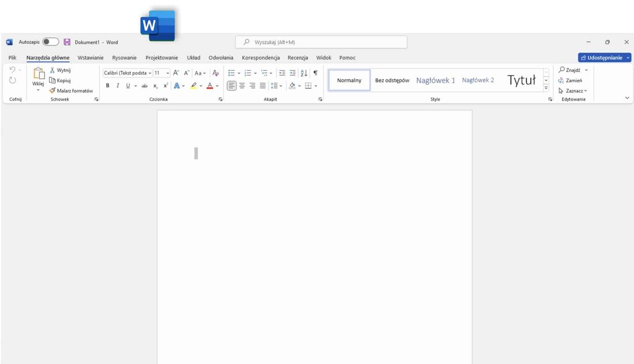Image resolution: width=634 pixels, height=364 pixels.
Task: Open the font name dropdown
Action: tap(149, 73)
